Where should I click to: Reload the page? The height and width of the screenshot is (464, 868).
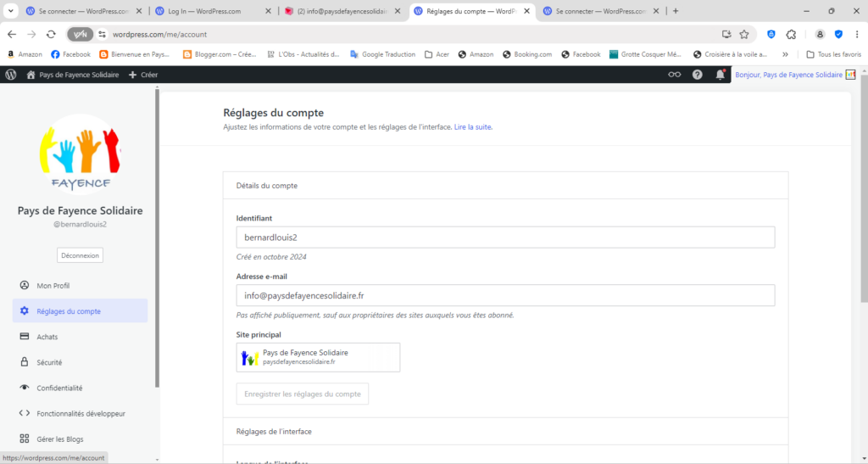tap(51, 35)
